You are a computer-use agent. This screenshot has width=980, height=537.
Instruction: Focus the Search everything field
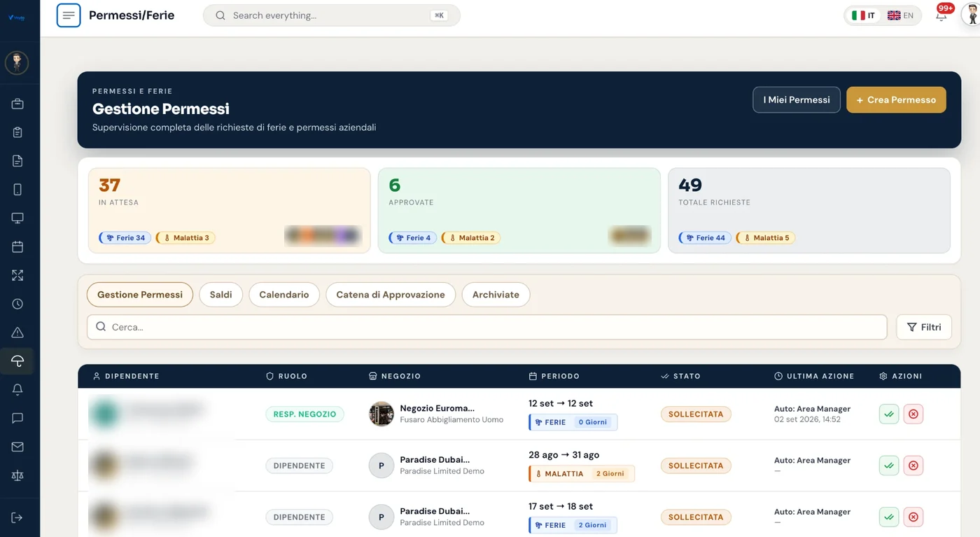tap(332, 15)
